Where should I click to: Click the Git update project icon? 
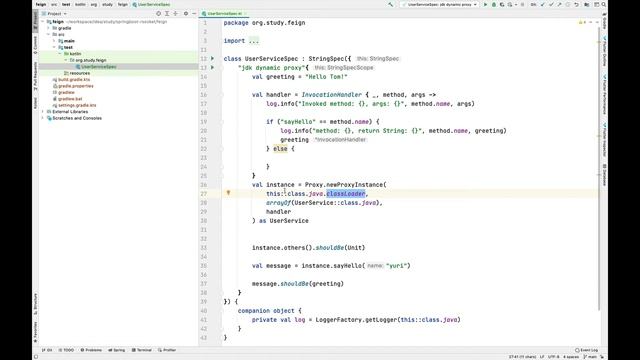click(542, 4)
